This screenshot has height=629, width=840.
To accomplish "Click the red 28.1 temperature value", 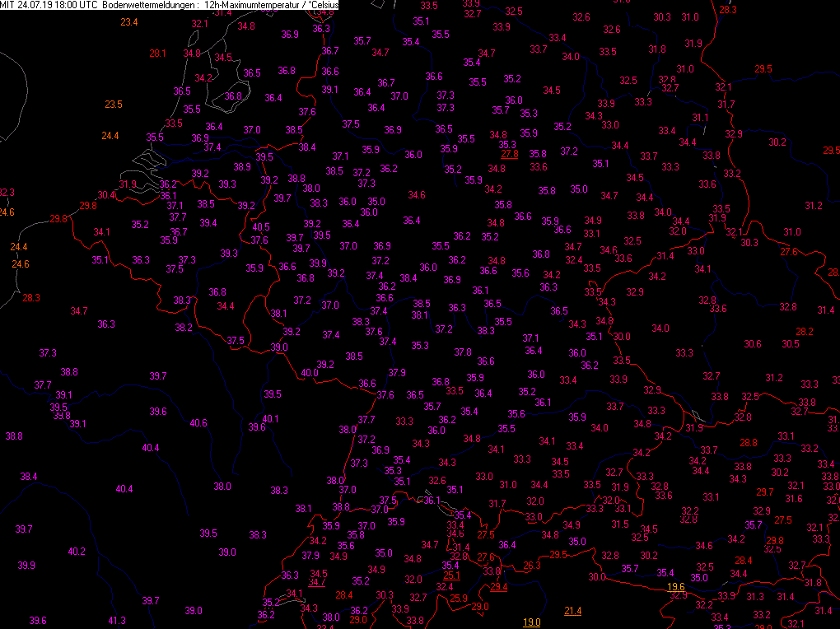I will pos(157,54).
